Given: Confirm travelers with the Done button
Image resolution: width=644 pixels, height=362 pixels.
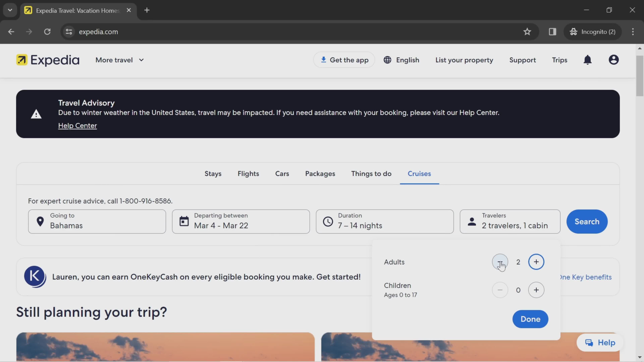Looking at the screenshot, I should 530,319.
